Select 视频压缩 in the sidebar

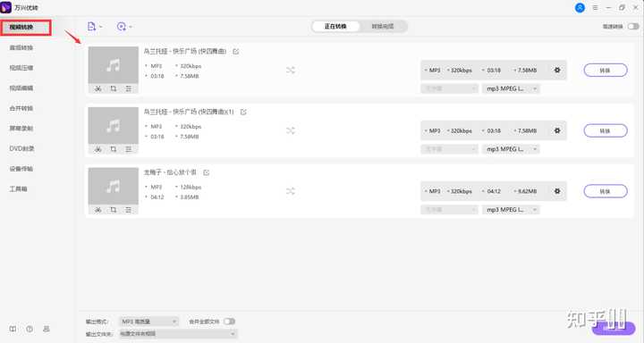point(21,68)
